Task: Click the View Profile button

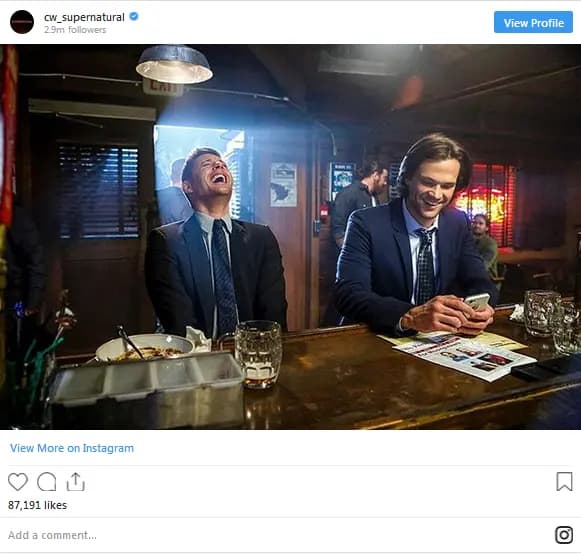Action: [533, 22]
